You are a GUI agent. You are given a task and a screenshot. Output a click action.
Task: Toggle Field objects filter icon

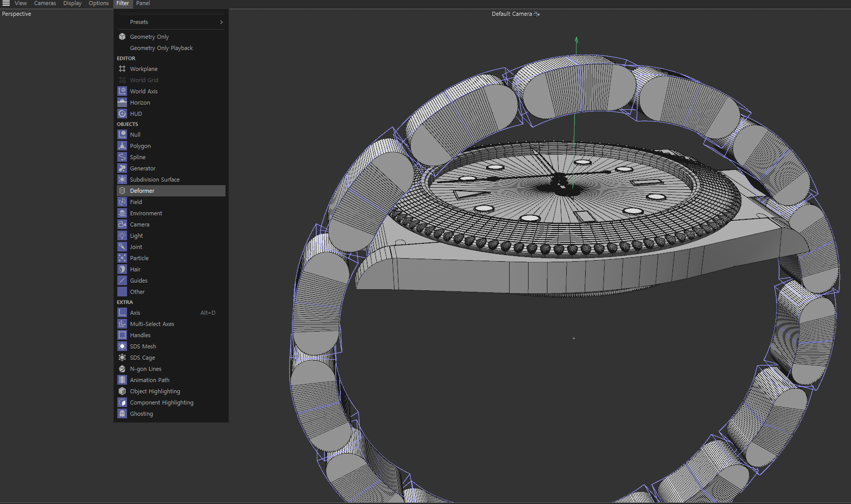pos(122,202)
